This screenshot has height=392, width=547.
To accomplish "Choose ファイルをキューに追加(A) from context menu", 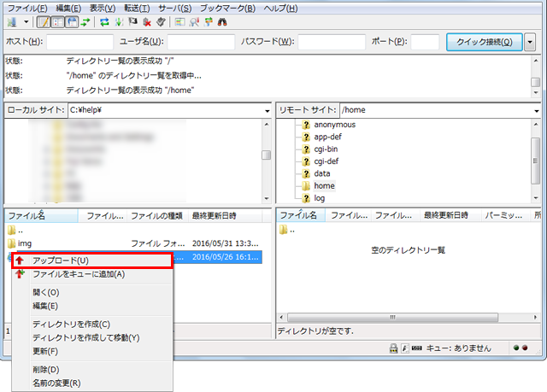I will click(92, 274).
